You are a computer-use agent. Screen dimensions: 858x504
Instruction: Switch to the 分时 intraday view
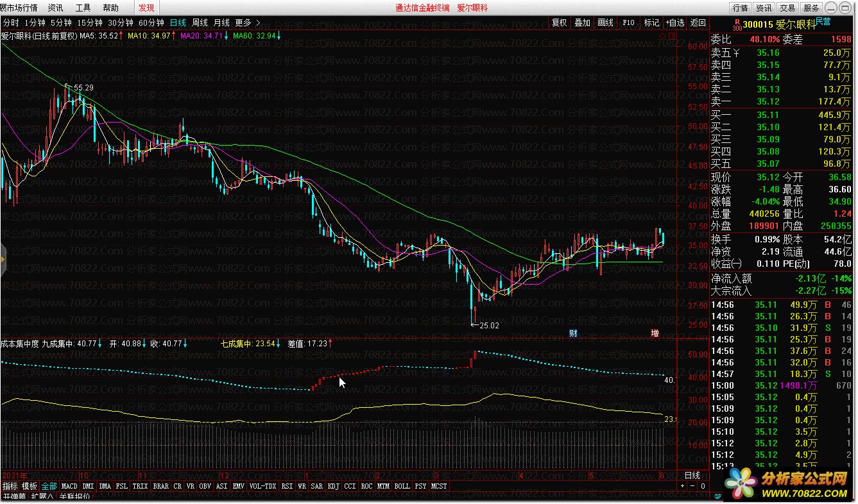tap(11, 22)
